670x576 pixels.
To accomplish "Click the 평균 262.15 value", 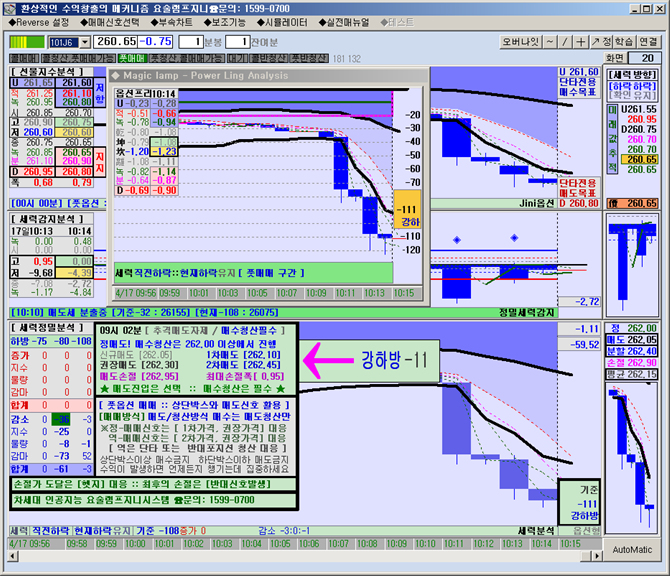I will click(x=632, y=374).
